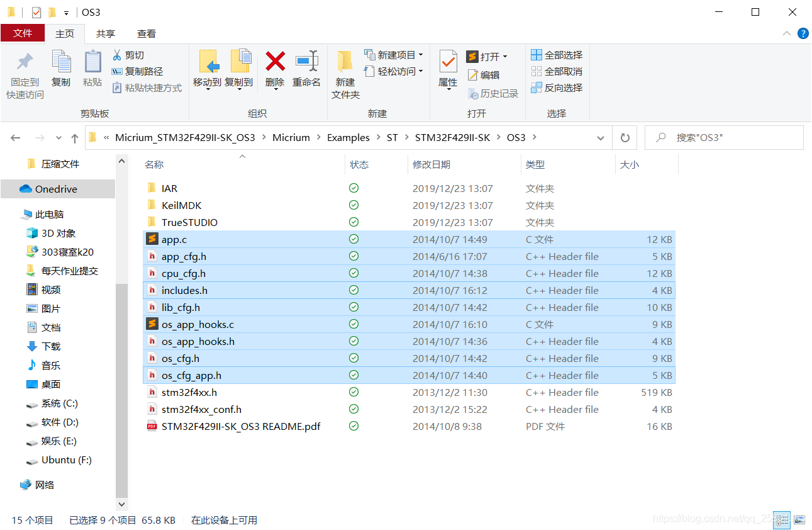Open the Customize Quick Access Toolbar dropdown
The height and width of the screenshot is (530, 812).
pos(66,13)
